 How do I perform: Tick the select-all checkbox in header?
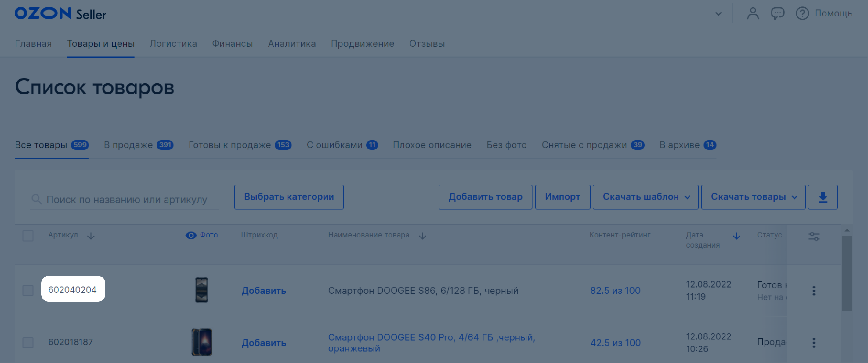tap(28, 236)
